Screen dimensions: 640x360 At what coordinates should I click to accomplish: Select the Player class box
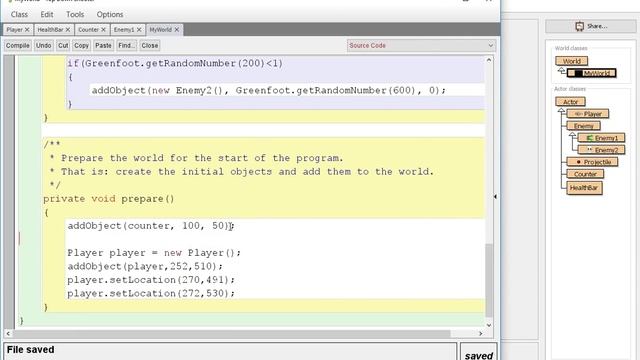point(588,114)
